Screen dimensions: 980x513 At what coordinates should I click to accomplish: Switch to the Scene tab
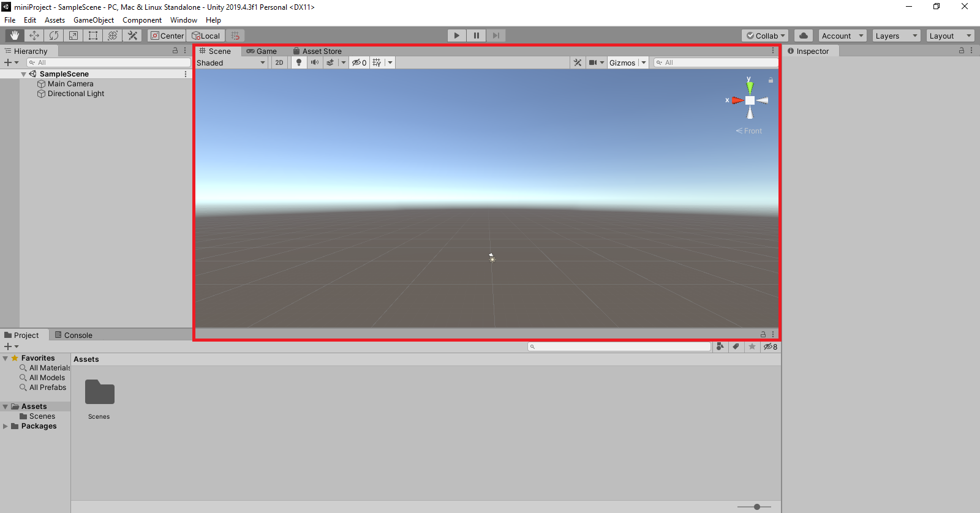click(218, 51)
